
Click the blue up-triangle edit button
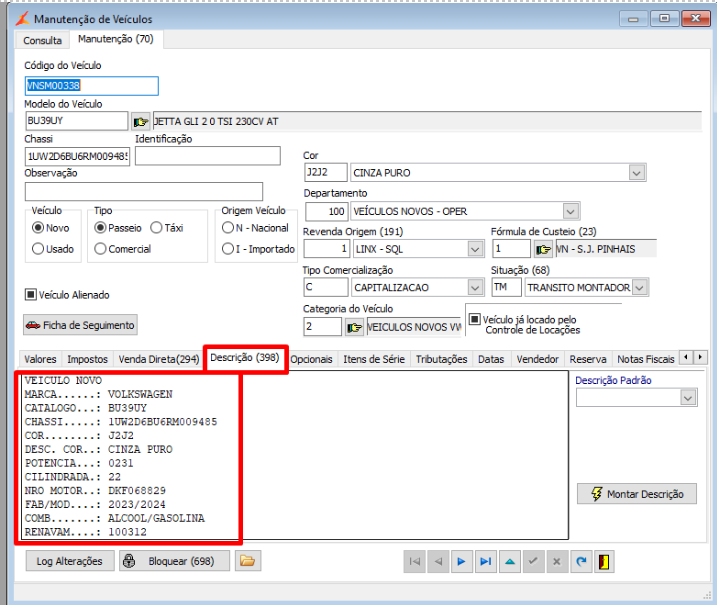[x=510, y=562]
